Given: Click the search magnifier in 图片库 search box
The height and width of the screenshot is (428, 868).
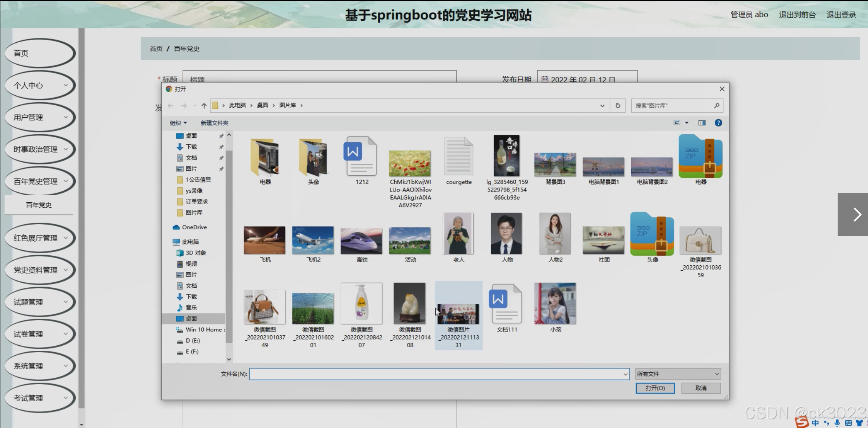Looking at the screenshot, I should click(x=717, y=105).
